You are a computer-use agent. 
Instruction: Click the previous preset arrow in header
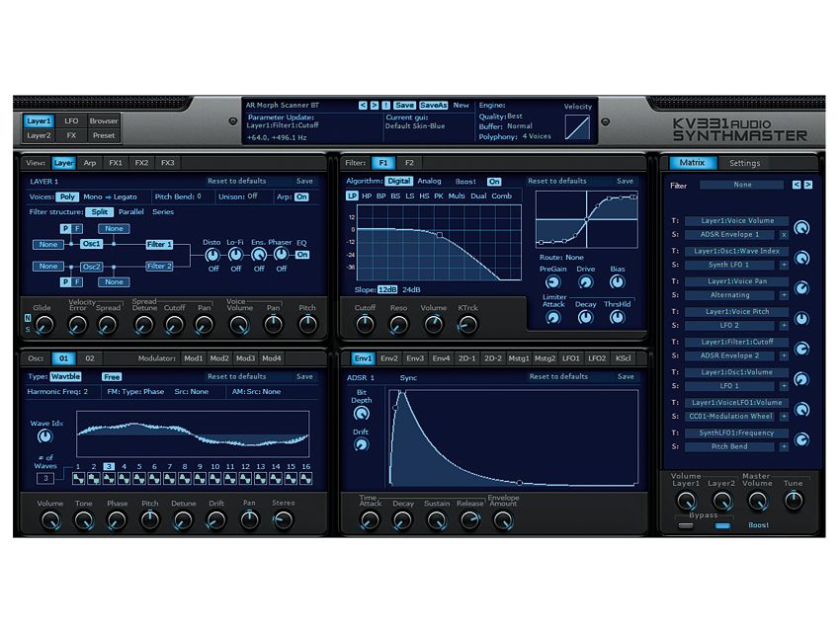[363, 106]
